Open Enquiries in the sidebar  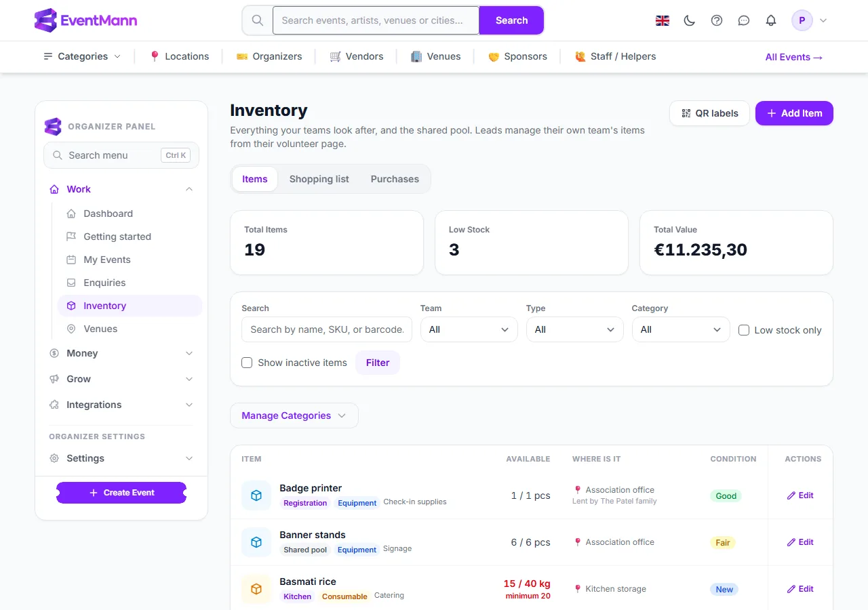[130, 283]
